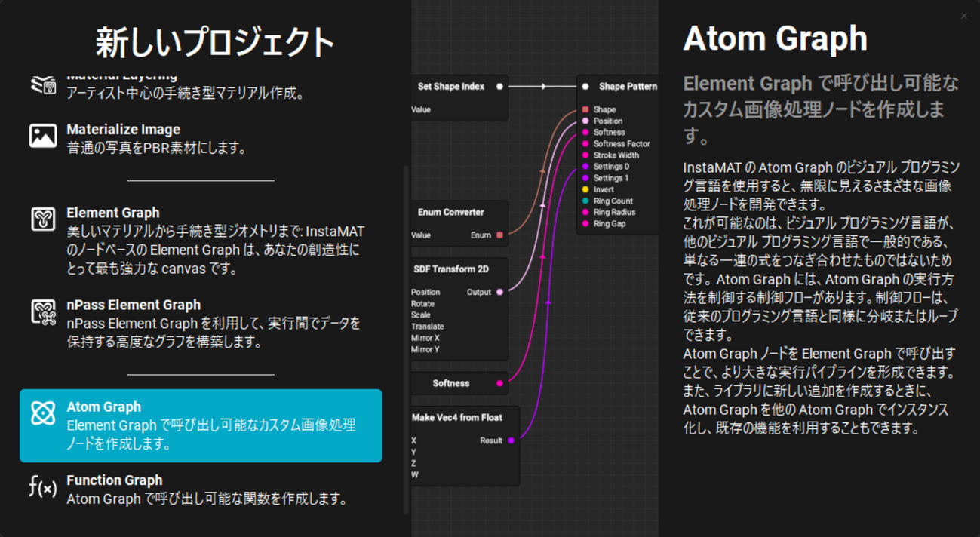
Task: Click the Softness node label
Action: pyautogui.click(x=451, y=384)
